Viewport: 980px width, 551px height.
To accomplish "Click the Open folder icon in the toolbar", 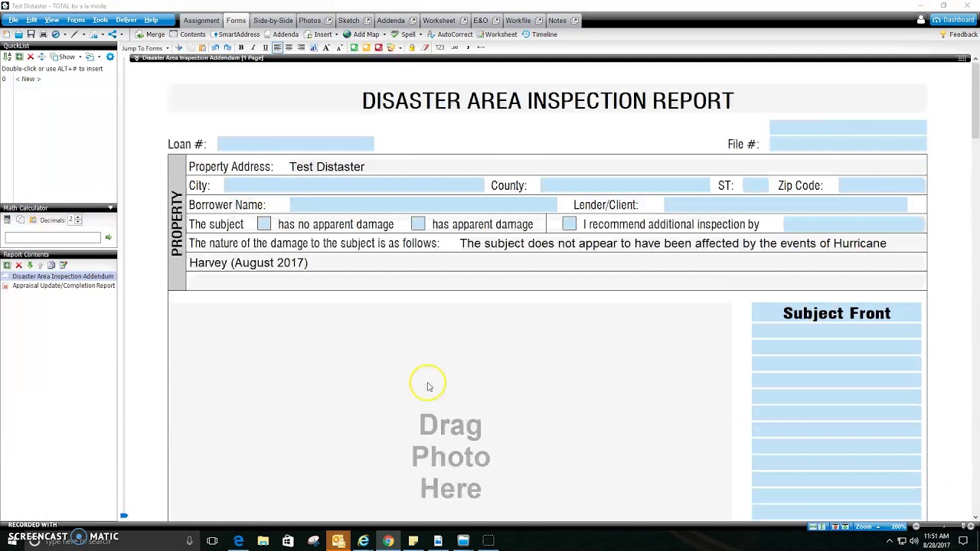I will 18,34.
